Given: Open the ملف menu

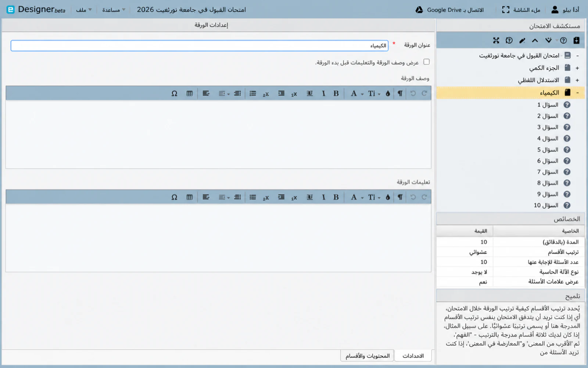Looking at the screenshot, I should (84, 10).
